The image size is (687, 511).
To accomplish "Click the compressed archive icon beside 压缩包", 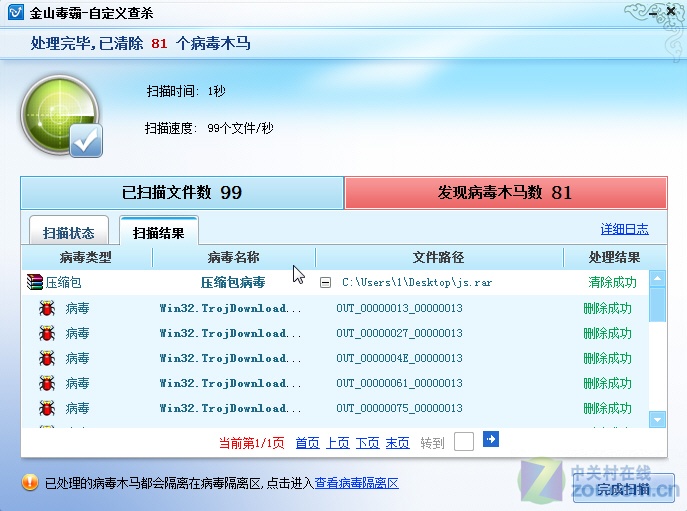I will [35, 282].
